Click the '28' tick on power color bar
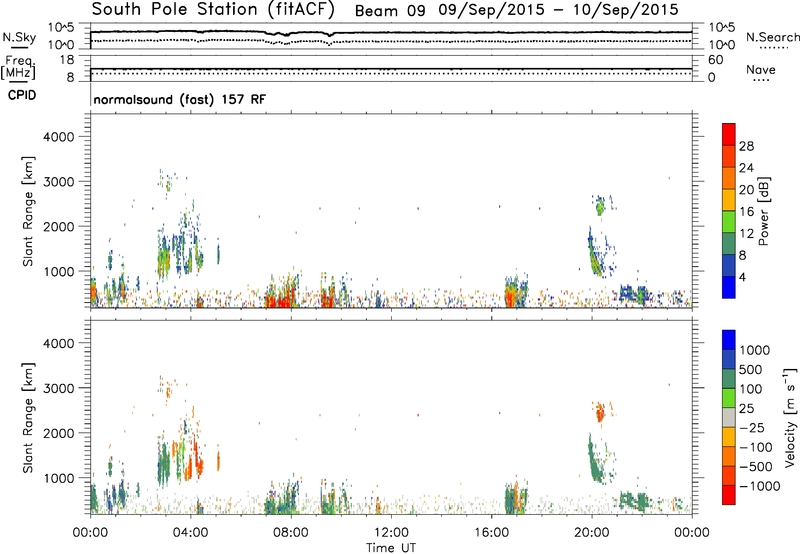 coord(746,146)
